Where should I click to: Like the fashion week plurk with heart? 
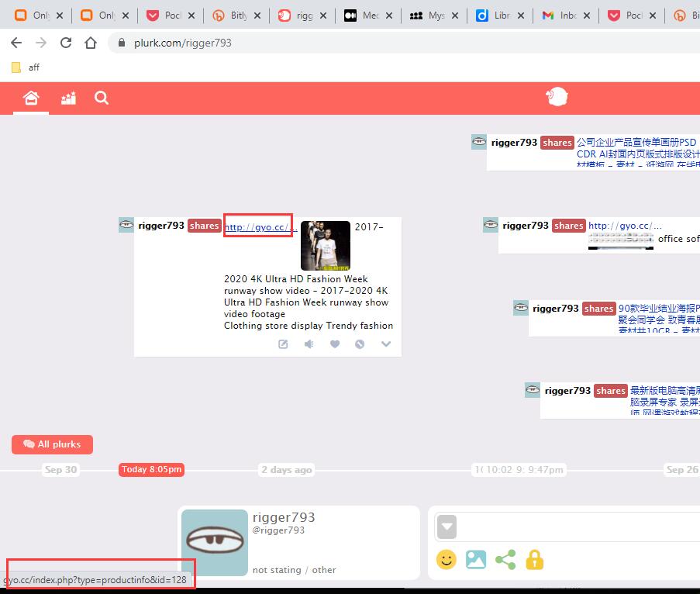point(335,344)
